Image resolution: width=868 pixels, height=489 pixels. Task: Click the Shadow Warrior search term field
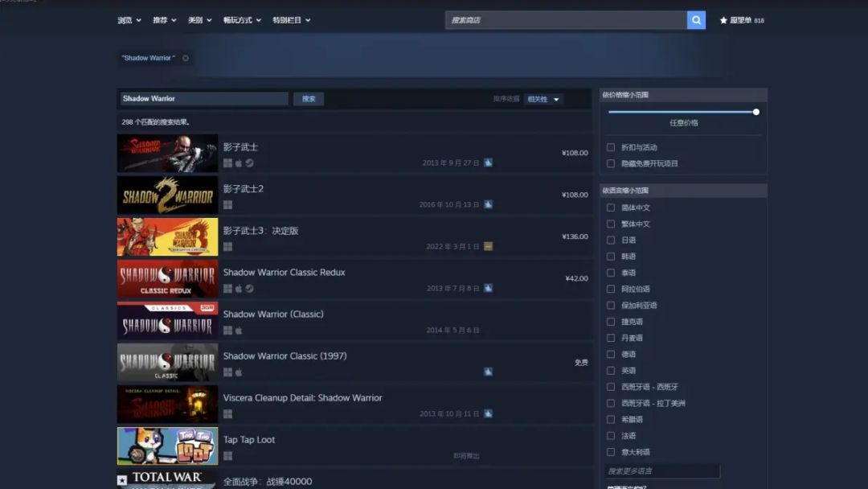[203, 99]
